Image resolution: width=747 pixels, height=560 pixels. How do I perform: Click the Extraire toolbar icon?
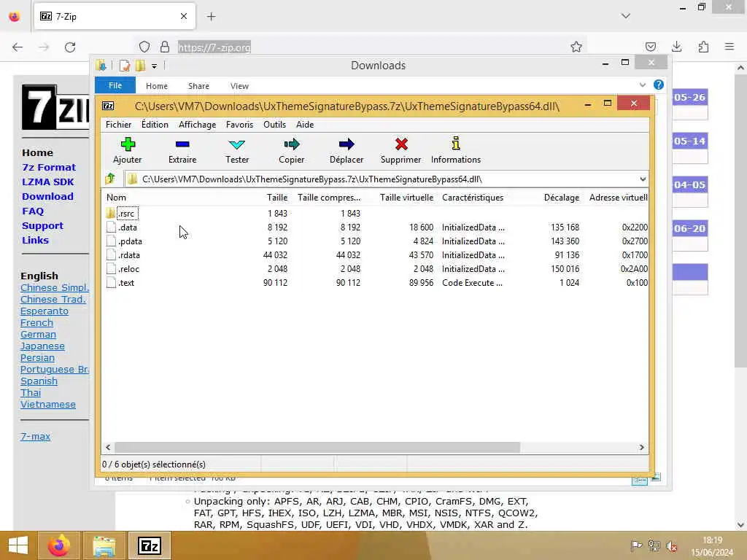182,144
